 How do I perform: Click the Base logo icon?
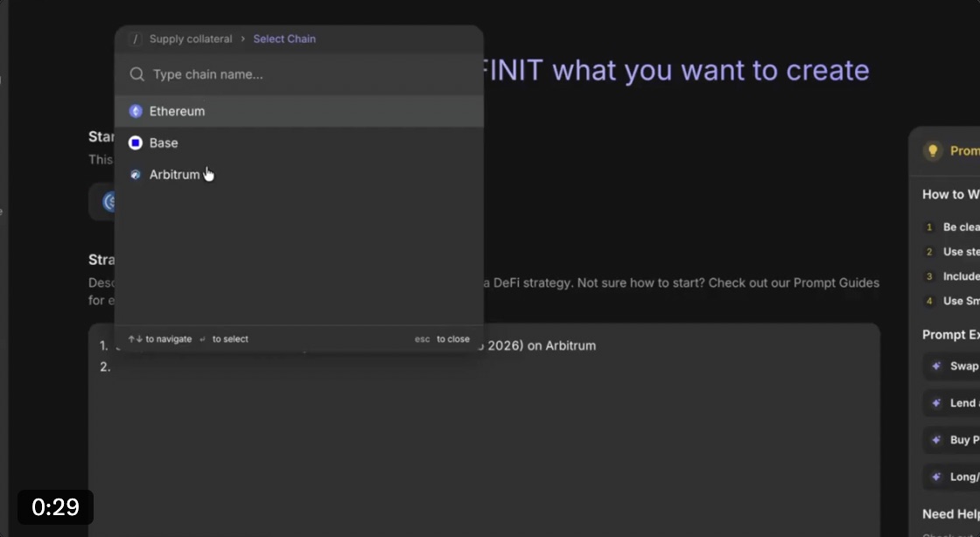[136, 143]
